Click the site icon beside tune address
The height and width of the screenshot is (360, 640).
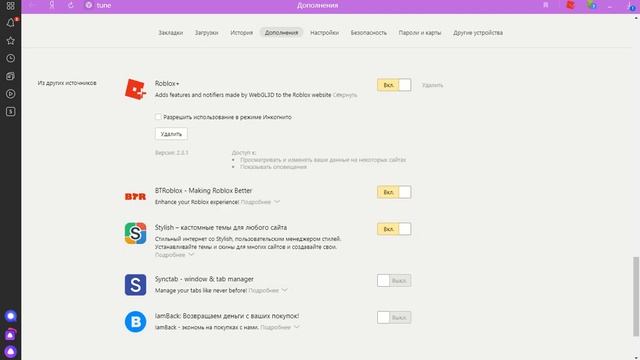coord(89,5)
